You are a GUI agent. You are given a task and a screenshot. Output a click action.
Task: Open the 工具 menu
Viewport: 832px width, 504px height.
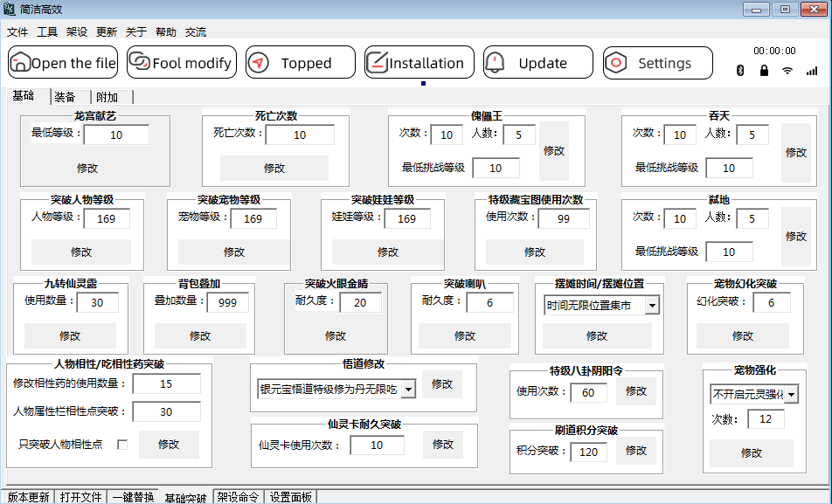47,31
